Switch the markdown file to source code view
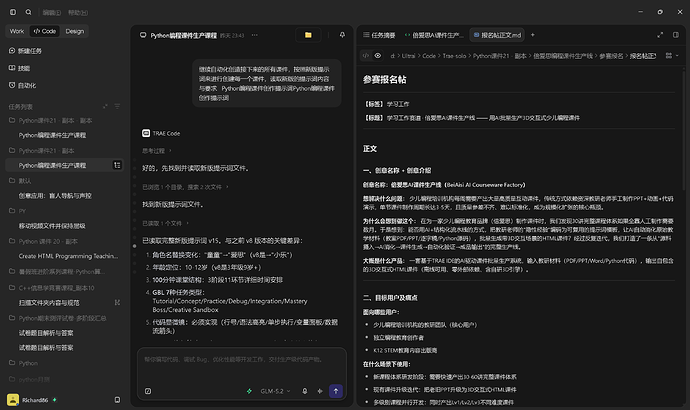The image size is (690, 410). (366, 56)
